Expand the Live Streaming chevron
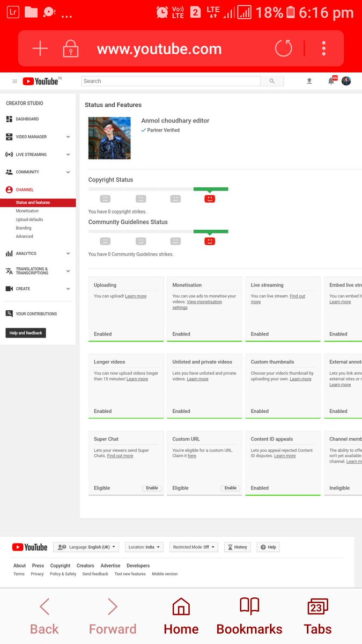Image resolution: width=362 pixels, height=644 pixels. point(68,155)
